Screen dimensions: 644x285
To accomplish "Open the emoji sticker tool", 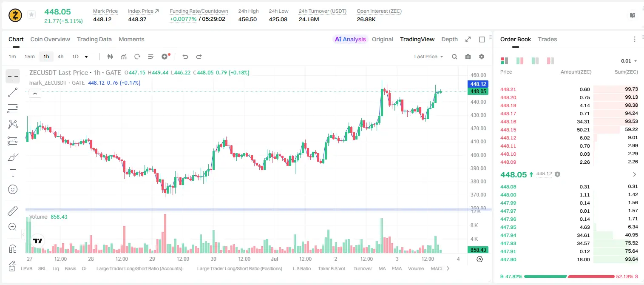I will 13,189.
